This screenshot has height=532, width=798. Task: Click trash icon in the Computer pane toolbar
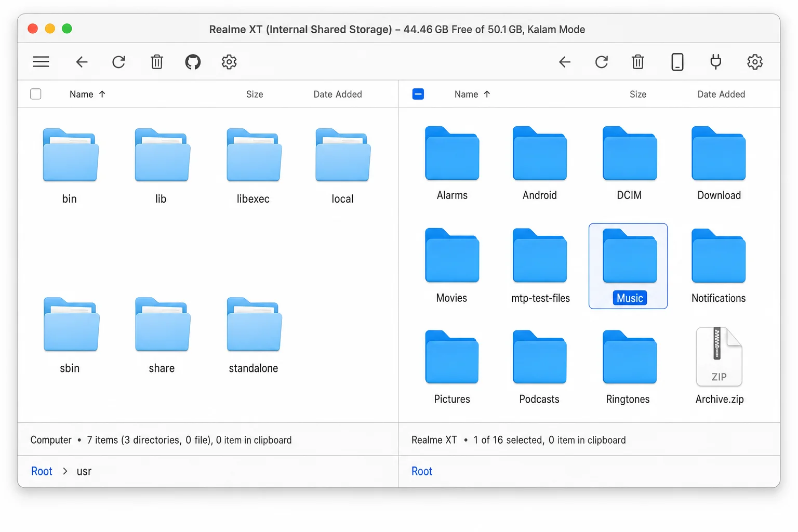(x=157, y=62)
